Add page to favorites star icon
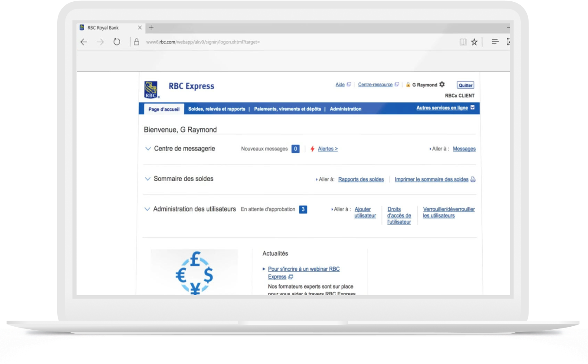The width and height of the screenshot is (588, 364). coord(474,42)
